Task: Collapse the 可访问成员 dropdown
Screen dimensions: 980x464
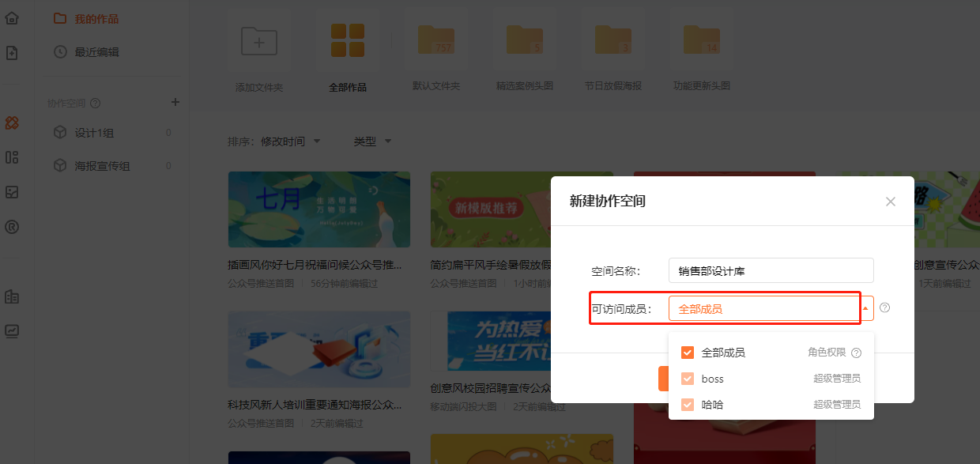Action: [866, 308]
